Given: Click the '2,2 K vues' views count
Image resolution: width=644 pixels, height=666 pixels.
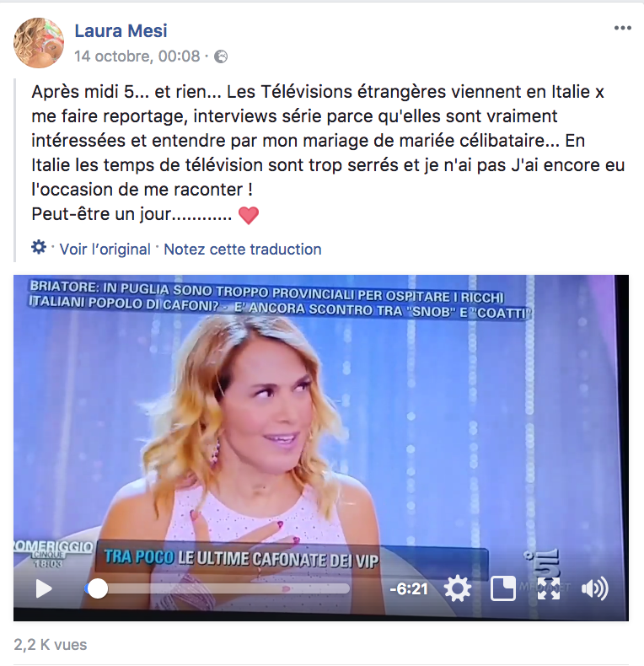Looking at the screenshot, I should pos(50,645).
